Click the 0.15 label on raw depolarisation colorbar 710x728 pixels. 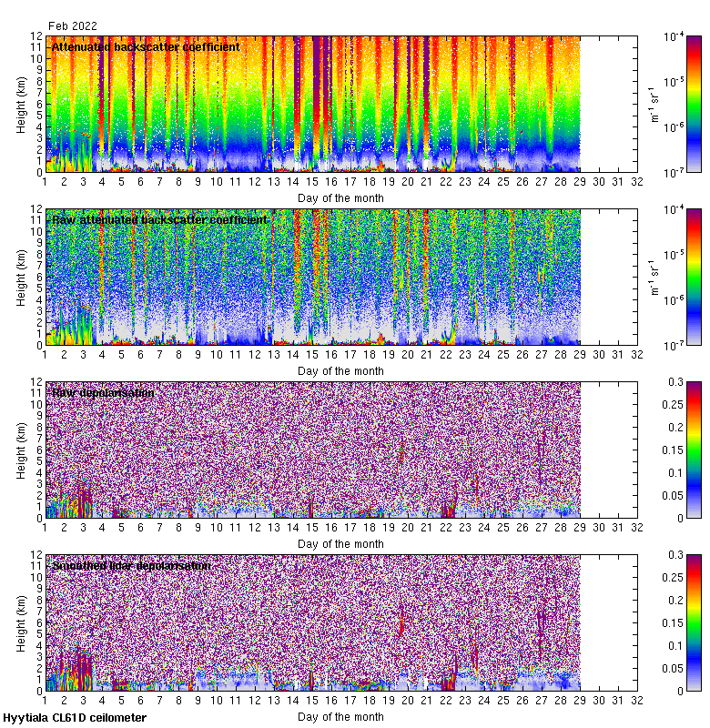point(673,450)
